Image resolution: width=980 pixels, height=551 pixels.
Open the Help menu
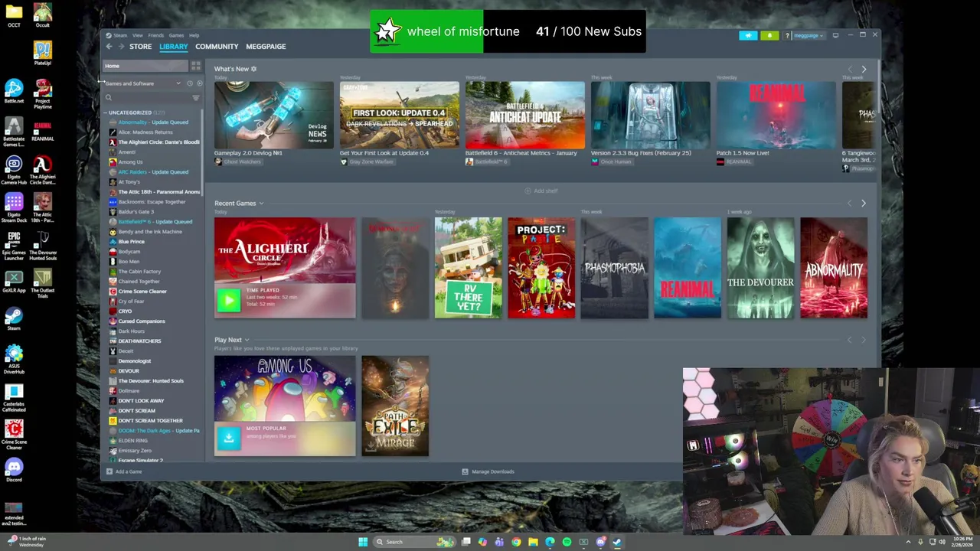pos(194,35)
